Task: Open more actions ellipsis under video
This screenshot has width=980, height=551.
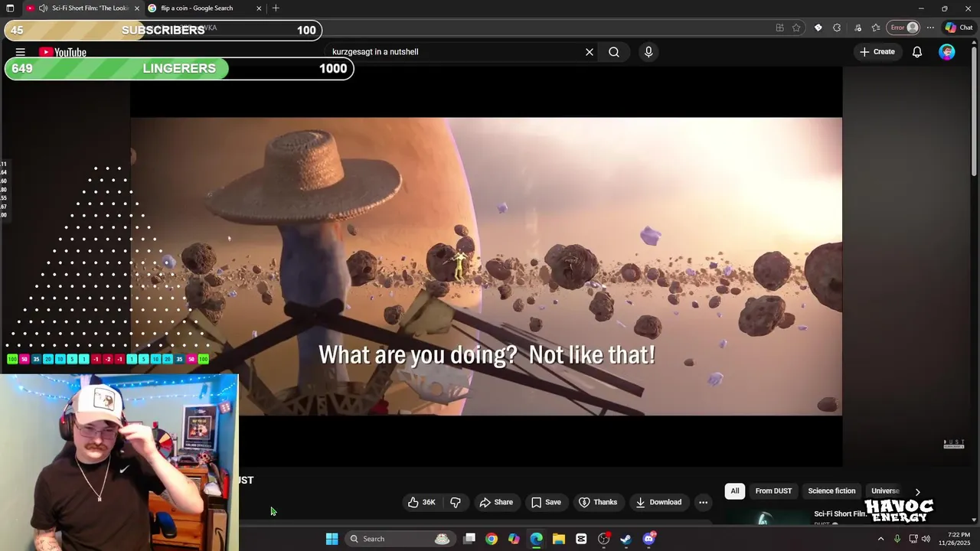Action: [704, 502]
